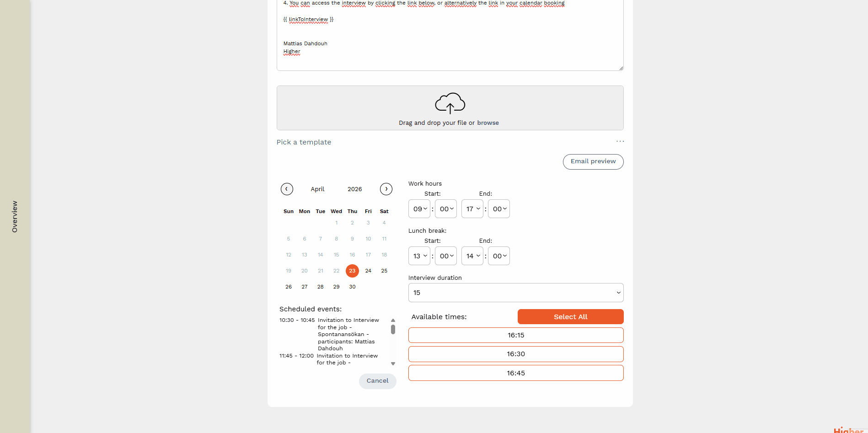The width and height of the screenshot is (868, 433).
Task: Select April 26 in the calendar
Action: coord(289,287)
